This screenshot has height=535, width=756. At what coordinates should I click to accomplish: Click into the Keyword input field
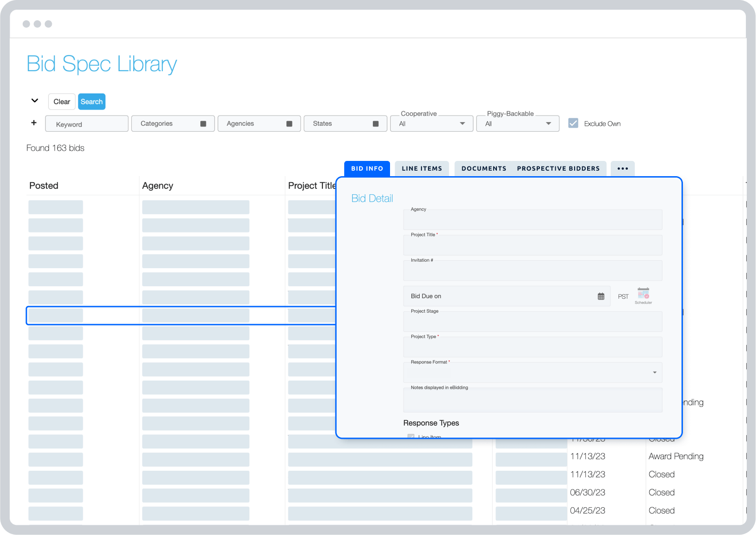tap(87, 123)
